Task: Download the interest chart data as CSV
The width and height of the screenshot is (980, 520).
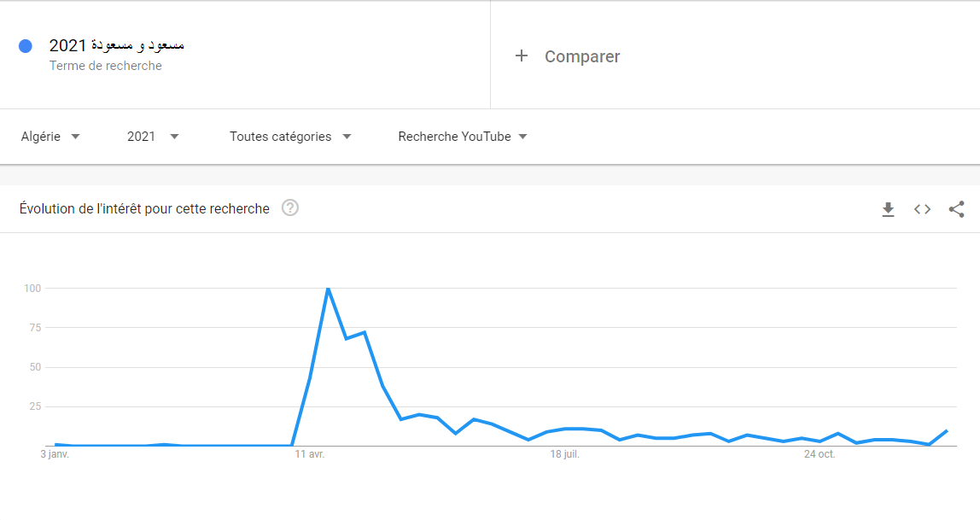Action: [888, 209]
